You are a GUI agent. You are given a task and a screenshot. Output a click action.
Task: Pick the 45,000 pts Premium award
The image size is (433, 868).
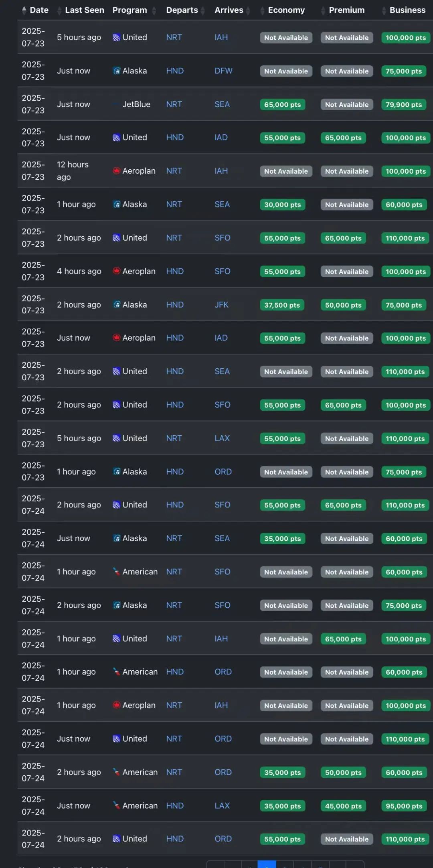point(343,806)
